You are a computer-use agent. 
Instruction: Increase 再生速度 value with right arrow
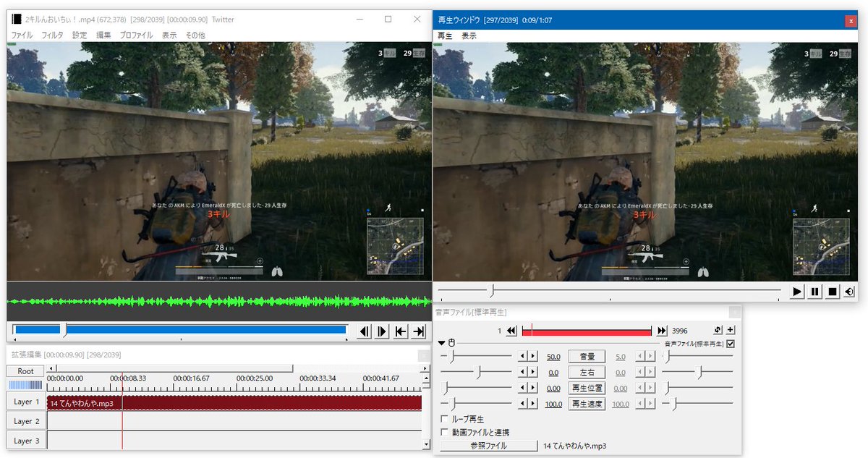[x=534, y=404]
